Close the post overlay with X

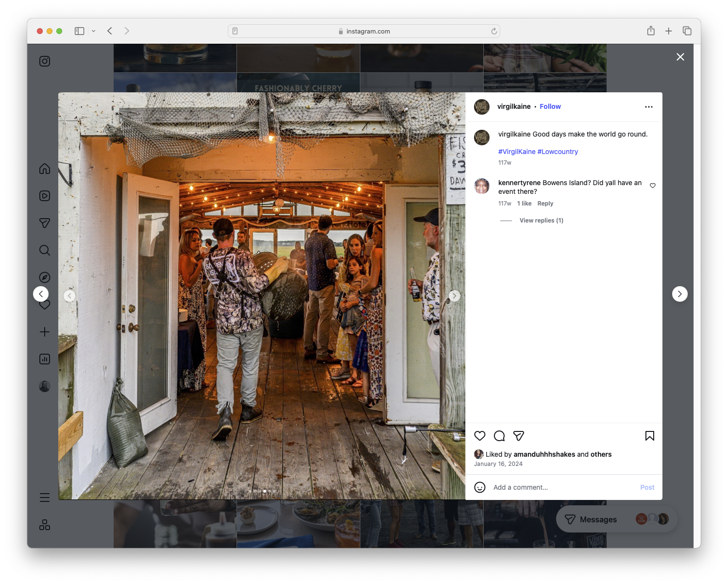680,57
